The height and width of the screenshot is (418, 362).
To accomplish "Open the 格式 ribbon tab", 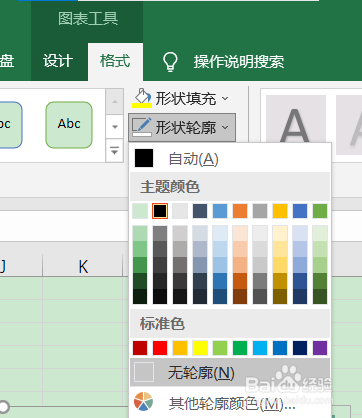I will click(x=115, y=62).
